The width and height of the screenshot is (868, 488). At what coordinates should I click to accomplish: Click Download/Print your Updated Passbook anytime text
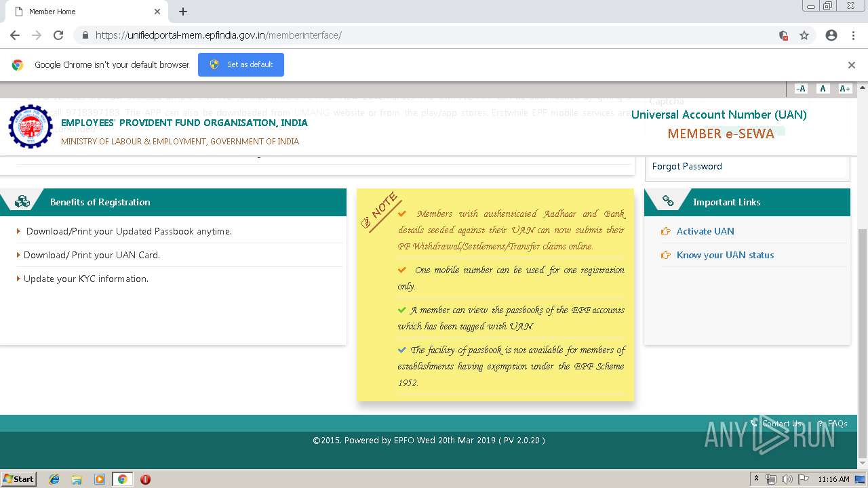(129, 231)
